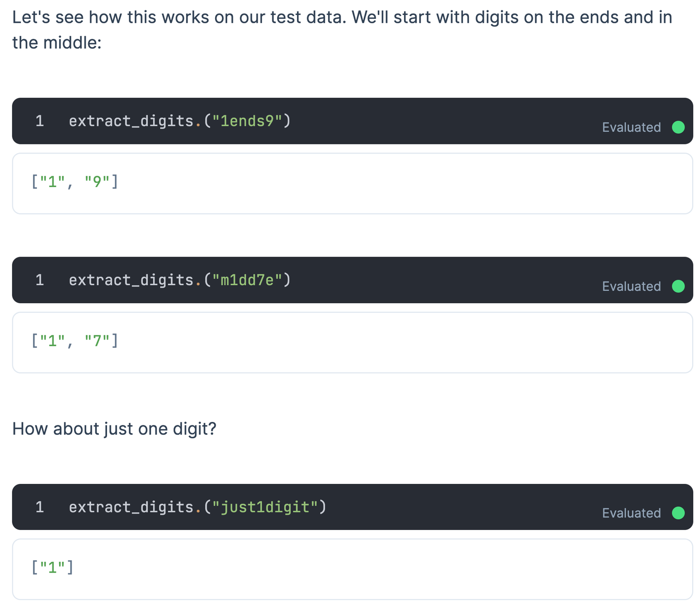The height and width of the screenshot is (604, 700).
Task: Click the green status dot for just1digit cell
Action: [x=678, y=513]
